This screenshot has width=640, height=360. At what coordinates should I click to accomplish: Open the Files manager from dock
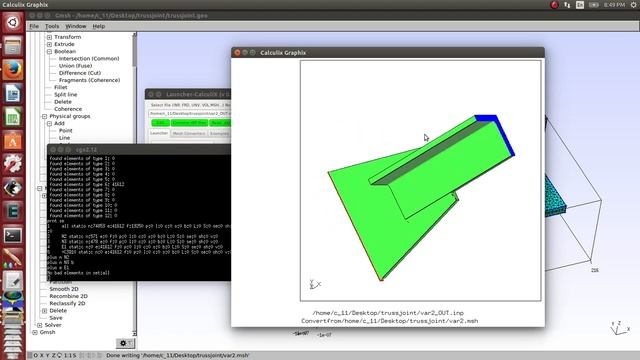13,46
